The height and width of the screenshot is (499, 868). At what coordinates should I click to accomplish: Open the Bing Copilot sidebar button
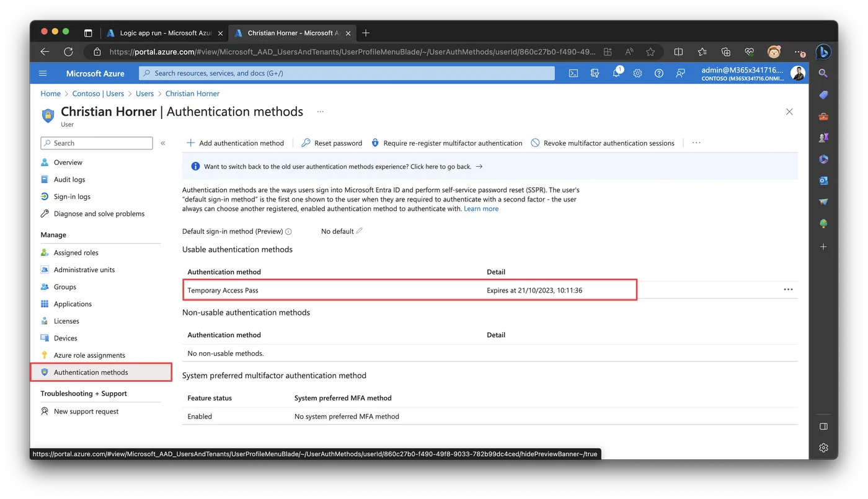pyautogui.click(x=823, y=51)
